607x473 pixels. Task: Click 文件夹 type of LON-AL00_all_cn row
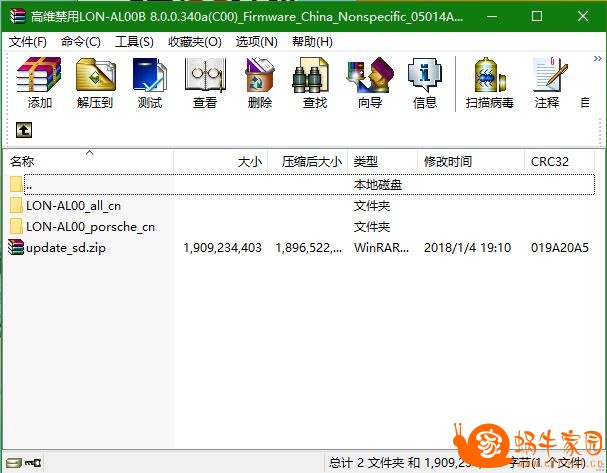[372, 206]
